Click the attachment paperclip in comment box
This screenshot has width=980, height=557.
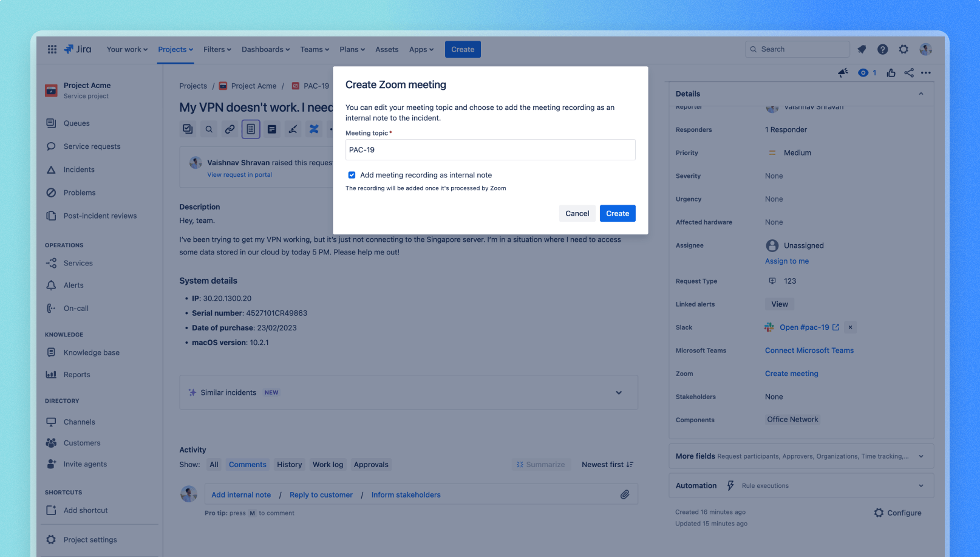(x=625, y=494)
